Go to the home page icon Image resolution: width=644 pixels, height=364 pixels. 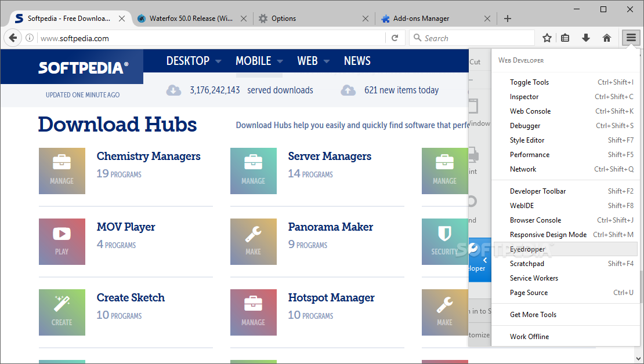tap(607, 38)
